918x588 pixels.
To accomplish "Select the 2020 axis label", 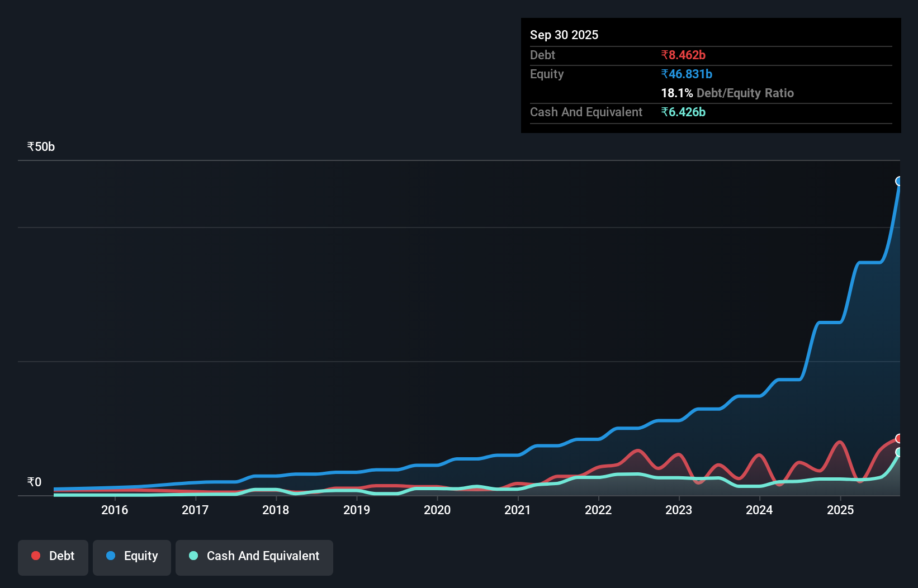I will click(x=437, y=510).
